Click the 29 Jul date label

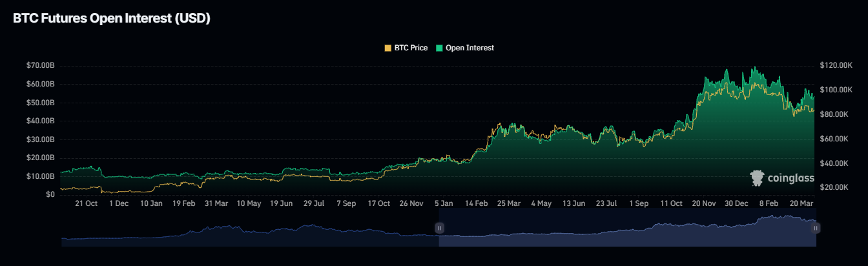click(313, 203)
